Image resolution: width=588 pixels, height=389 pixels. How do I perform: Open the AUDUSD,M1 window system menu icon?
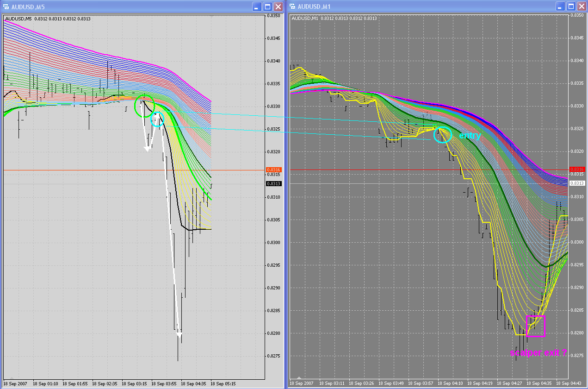(x=293, y=6)
